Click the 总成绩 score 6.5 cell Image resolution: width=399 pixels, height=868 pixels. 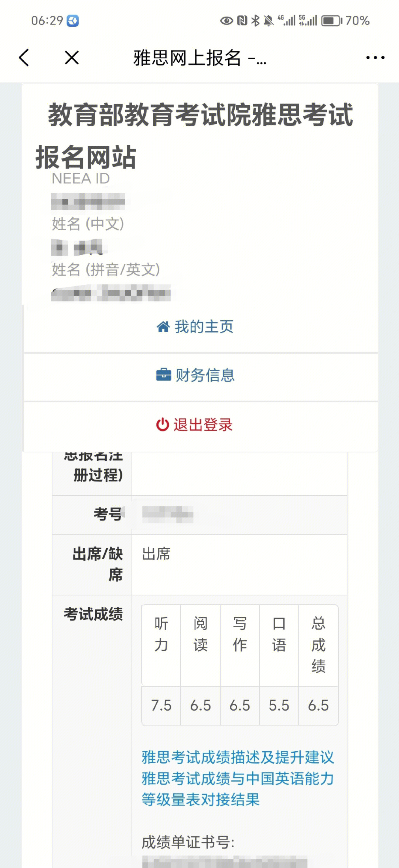coord(318,705)
